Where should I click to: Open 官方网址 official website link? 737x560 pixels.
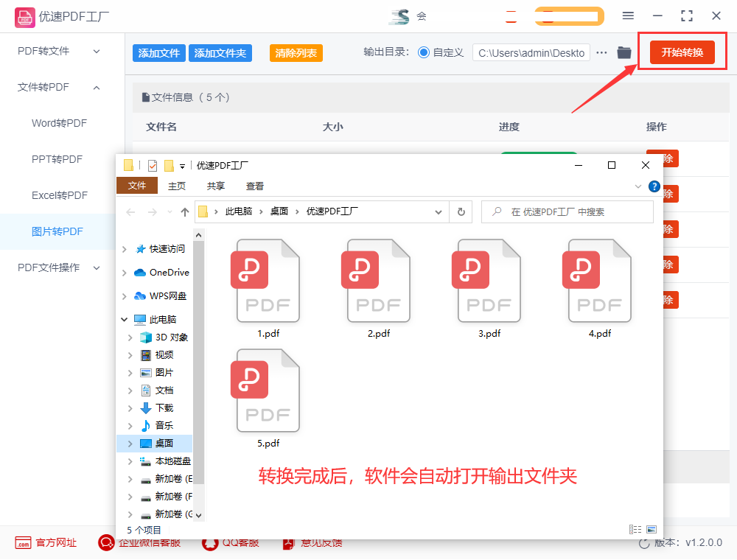pyautogui.click(x=46, y=542)
